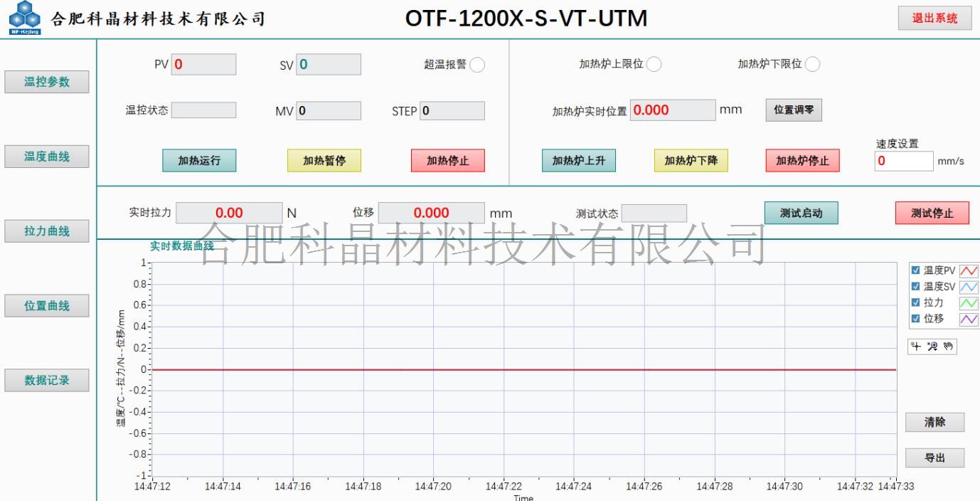Open 位移 purple line style swatch

point(969,320)
